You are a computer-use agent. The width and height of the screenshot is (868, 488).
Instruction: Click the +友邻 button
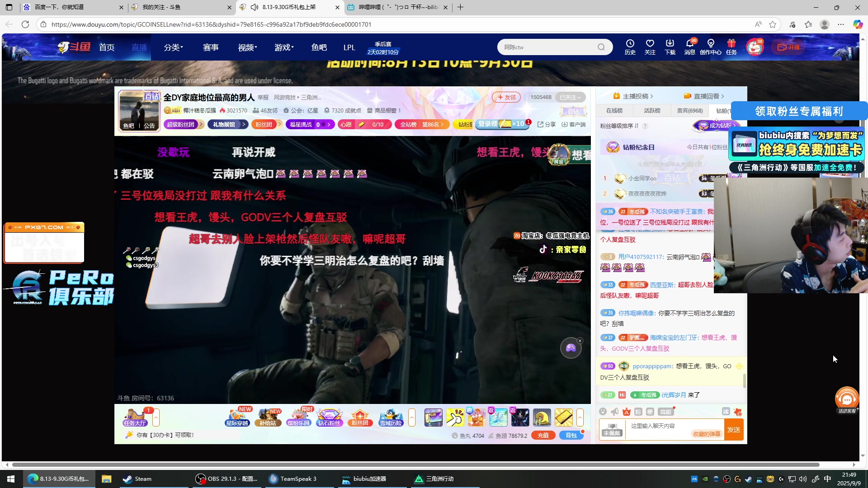[x=506, y=97]
